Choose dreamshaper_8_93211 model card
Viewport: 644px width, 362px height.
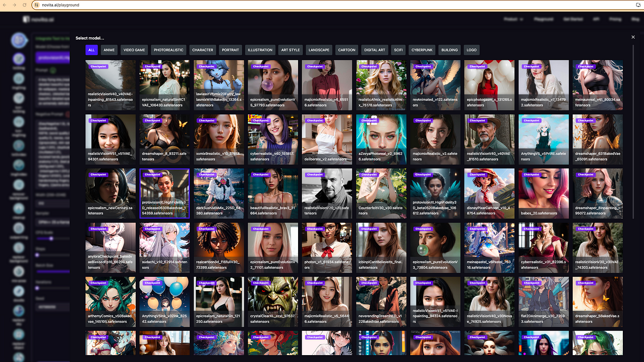coord(165,139)
